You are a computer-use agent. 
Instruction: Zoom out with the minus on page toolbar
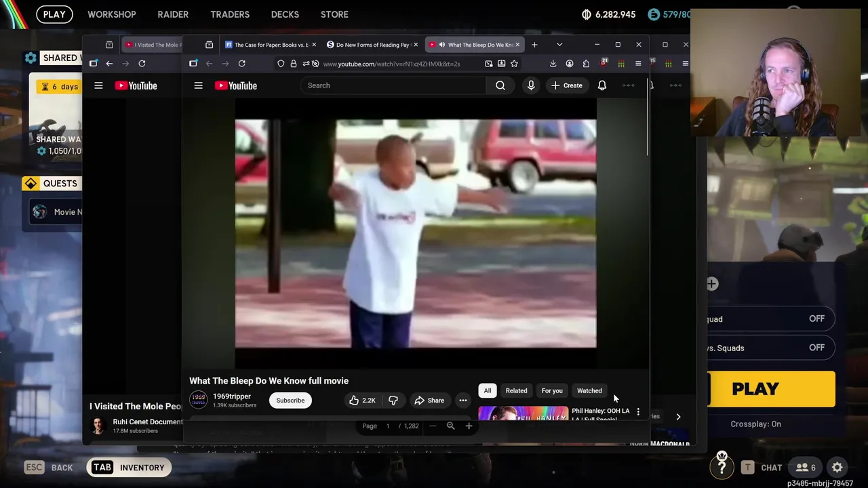[x=433, y=426]
